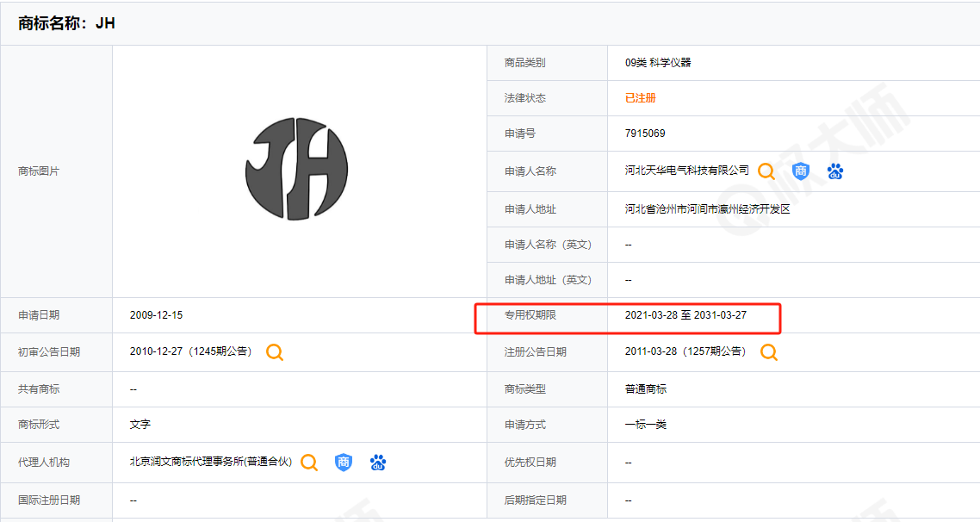Click the 商标名称:JH title heading
This screenshot has height=522, width=980.
coord(67,24)
